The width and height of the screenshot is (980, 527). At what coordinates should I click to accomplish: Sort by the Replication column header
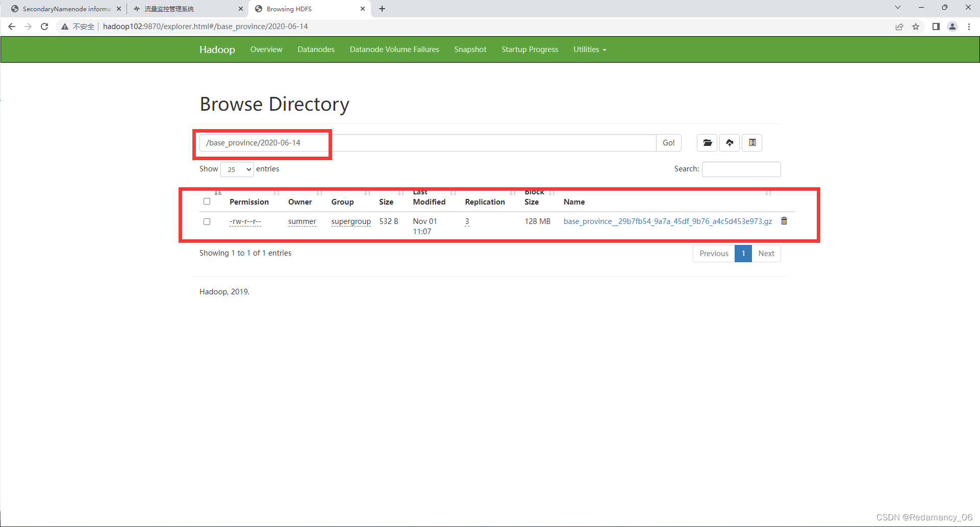(485, 202)
